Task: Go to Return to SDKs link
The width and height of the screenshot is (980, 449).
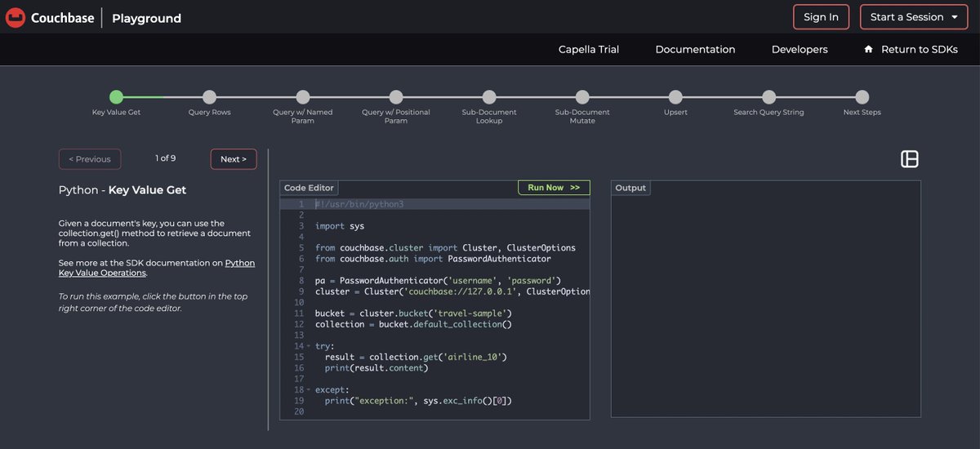Action: [x=919, y=50]
